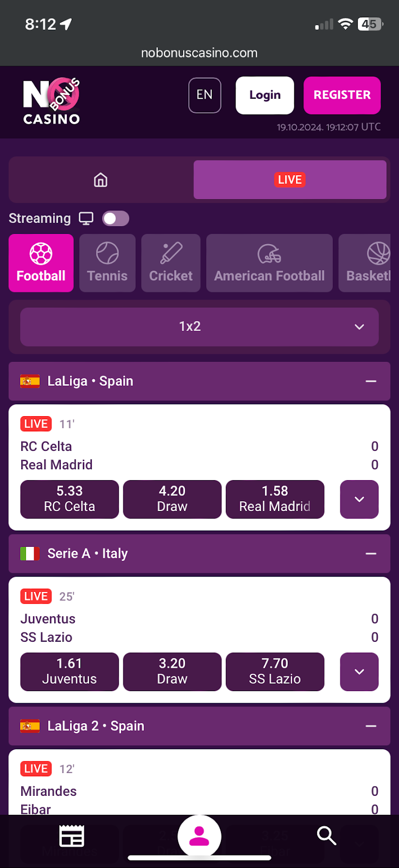The width and height of the screenshot is (399, 868).
Task: Change language with the EN button
Action: [x=205, y=95]
